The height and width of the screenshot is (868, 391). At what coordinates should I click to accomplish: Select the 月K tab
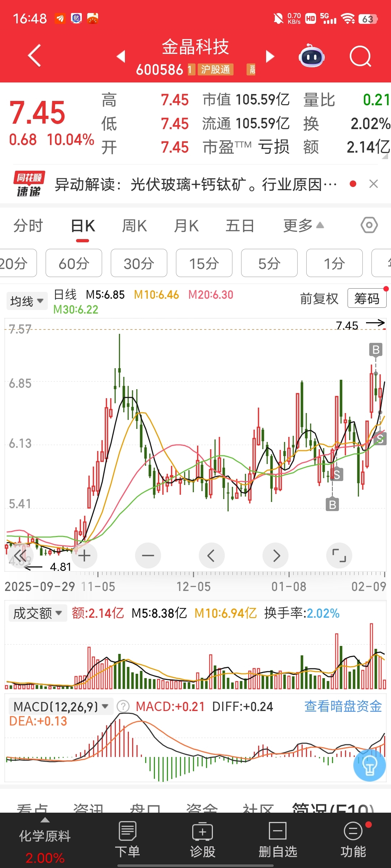186,226
